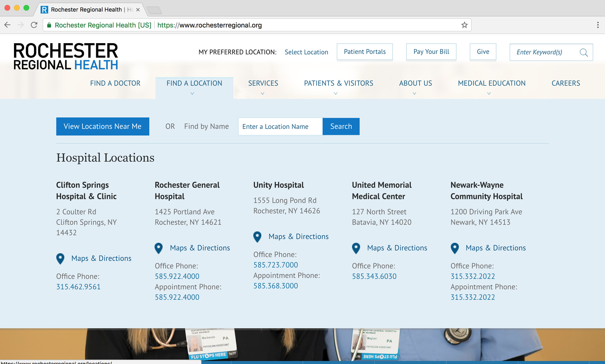The width and height of the screenshot is (605, 364).
Task: Click the map pin for Newark-Wayne Community Hospital
Action: point(455,248)
